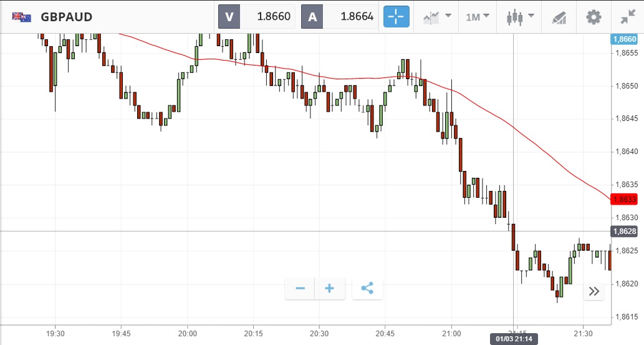
Task: Open chart settings gear
Action: coord(594,17)
